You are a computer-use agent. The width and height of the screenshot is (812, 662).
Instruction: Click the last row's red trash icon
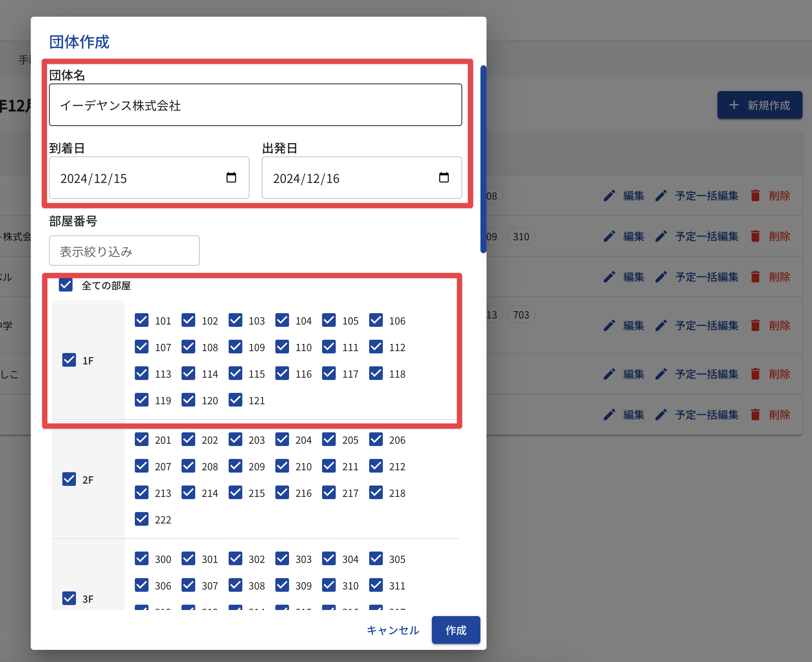point(755,415)
